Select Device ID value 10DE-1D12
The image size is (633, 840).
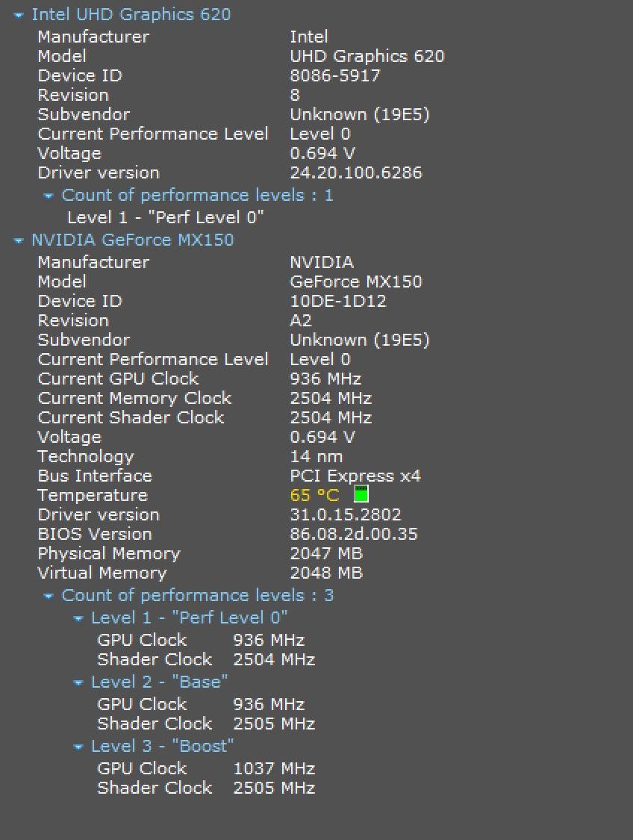[x=338, y=301]
